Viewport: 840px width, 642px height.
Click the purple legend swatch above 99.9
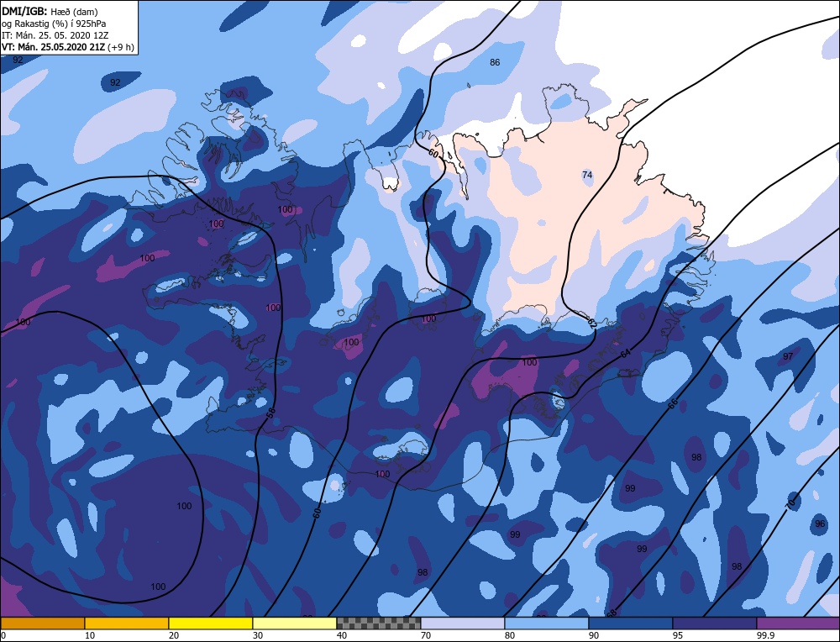click(798, 623)
